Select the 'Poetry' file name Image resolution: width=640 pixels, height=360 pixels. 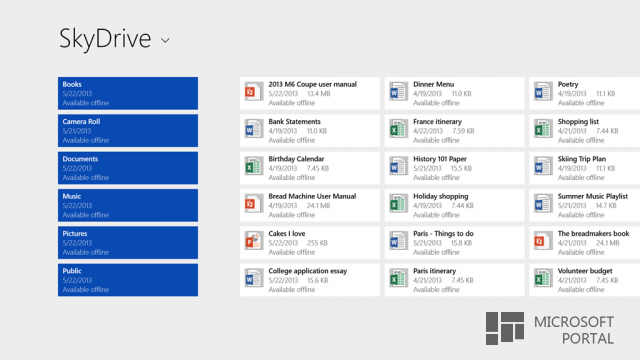pyautogui.click(x=568, y=84)
